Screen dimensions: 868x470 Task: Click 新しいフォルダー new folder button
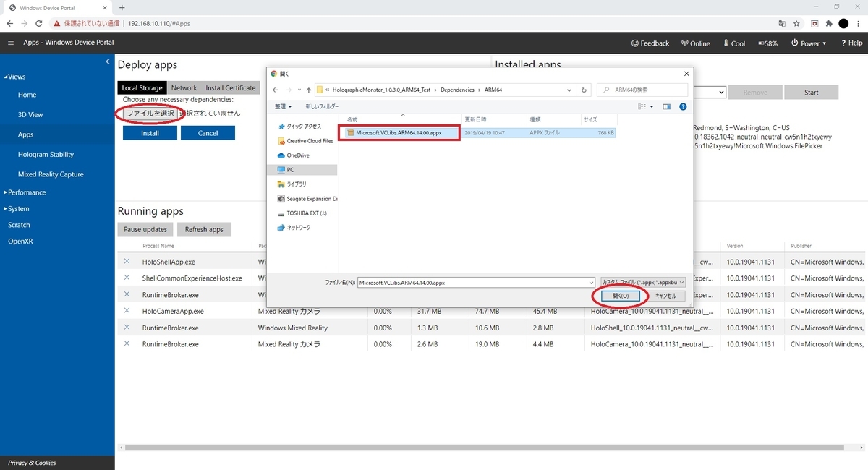pos(322,106)
